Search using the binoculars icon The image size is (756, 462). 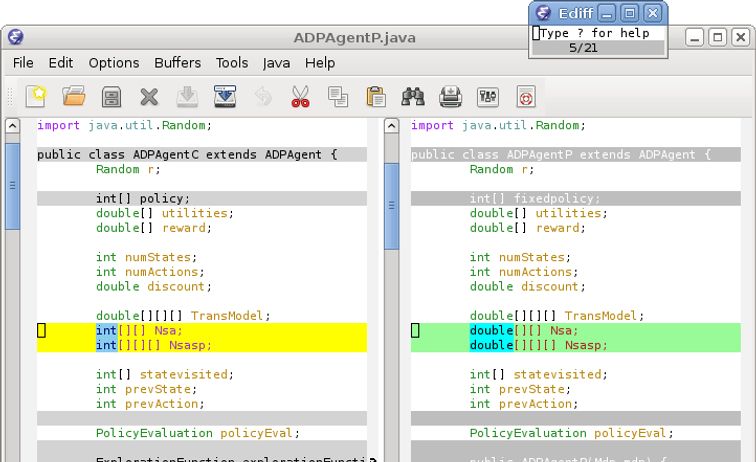pos(413,97)
